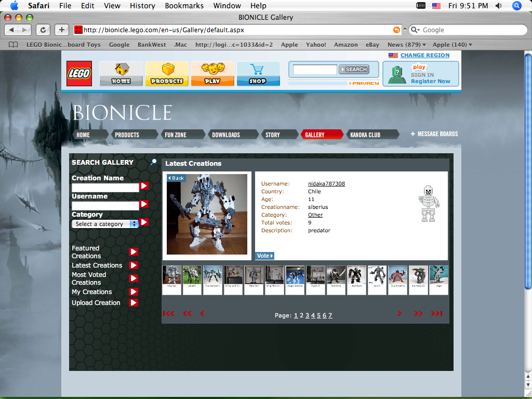The height and width of the screenshot is (399, 532).
Task: Go to previous page single arrow
Action: point(202,313)
